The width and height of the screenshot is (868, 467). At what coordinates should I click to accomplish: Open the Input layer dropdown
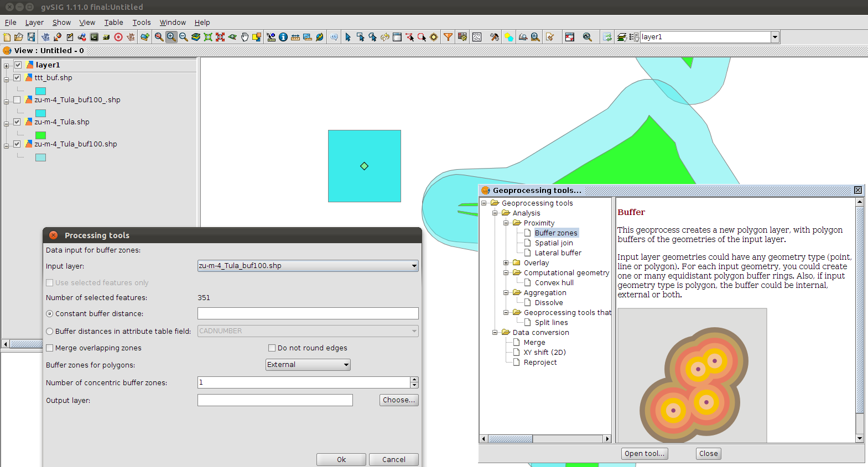pyautogui.click(x=308, y=266)
